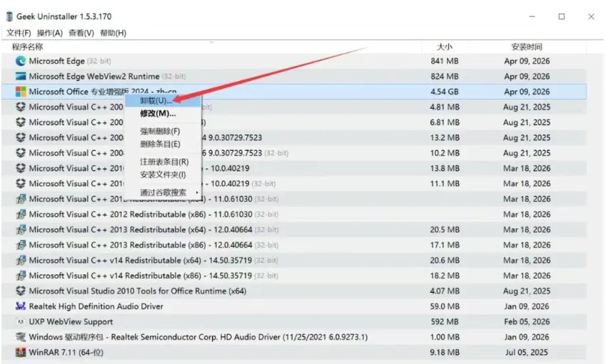Open 安装文件夹(I) from the context menu
The image size is (607, 364).
[162, 174]
